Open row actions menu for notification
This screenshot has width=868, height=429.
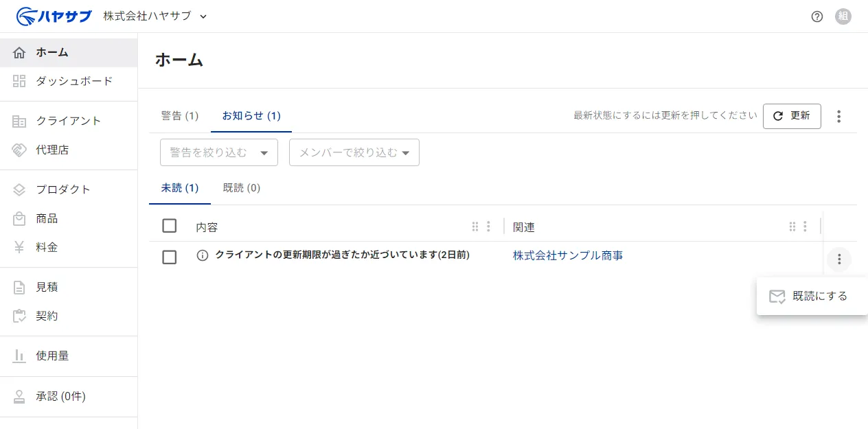(839, 259)
